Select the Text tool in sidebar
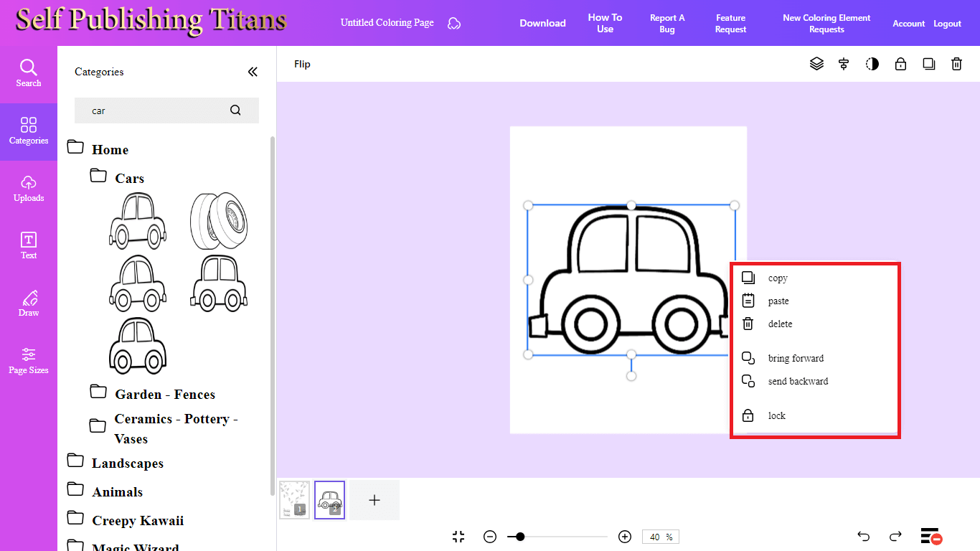Image resolution: width=980 pixels, height=551 pixels. [29, 246]
